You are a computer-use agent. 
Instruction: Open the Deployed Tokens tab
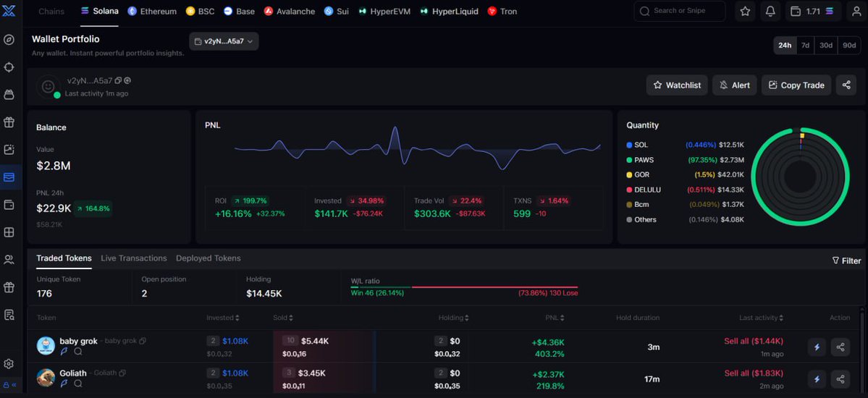point(208,258)
